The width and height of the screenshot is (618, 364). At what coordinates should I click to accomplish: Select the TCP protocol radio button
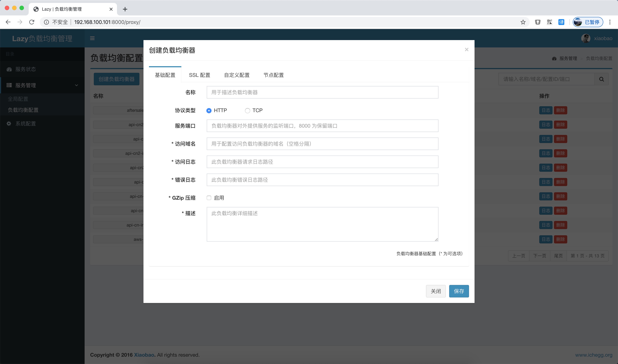[247, 111]
